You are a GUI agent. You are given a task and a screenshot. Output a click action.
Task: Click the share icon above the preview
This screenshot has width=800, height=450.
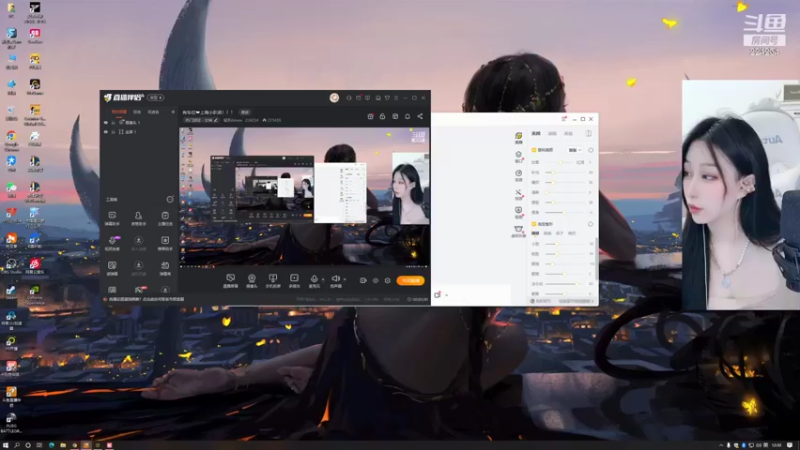tap(420, 116)
